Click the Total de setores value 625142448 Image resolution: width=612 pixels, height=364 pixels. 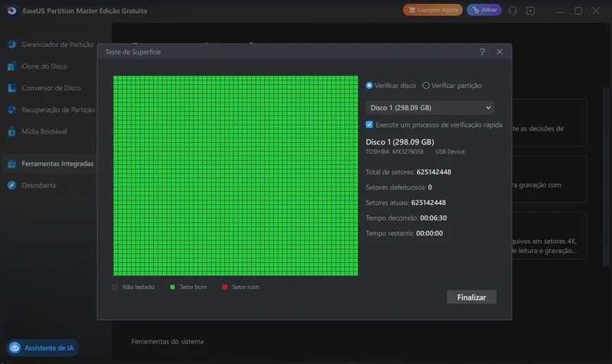[x=434, y=172]
